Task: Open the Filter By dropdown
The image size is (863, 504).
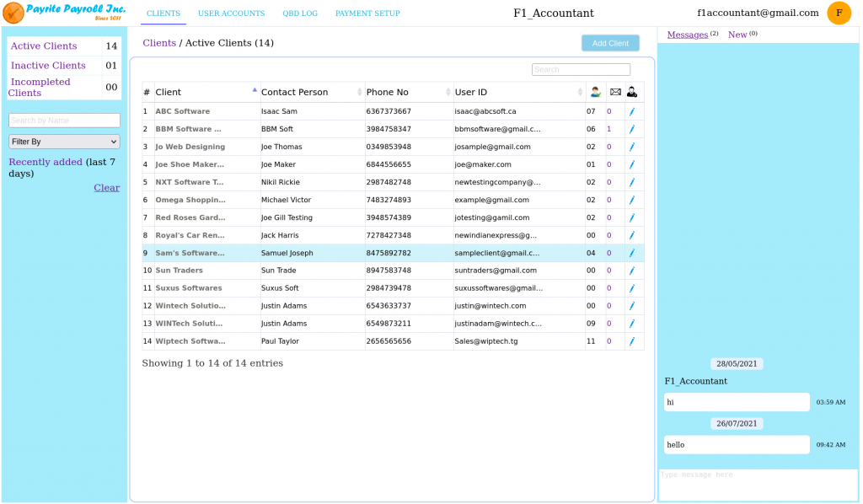Action: 64,142
